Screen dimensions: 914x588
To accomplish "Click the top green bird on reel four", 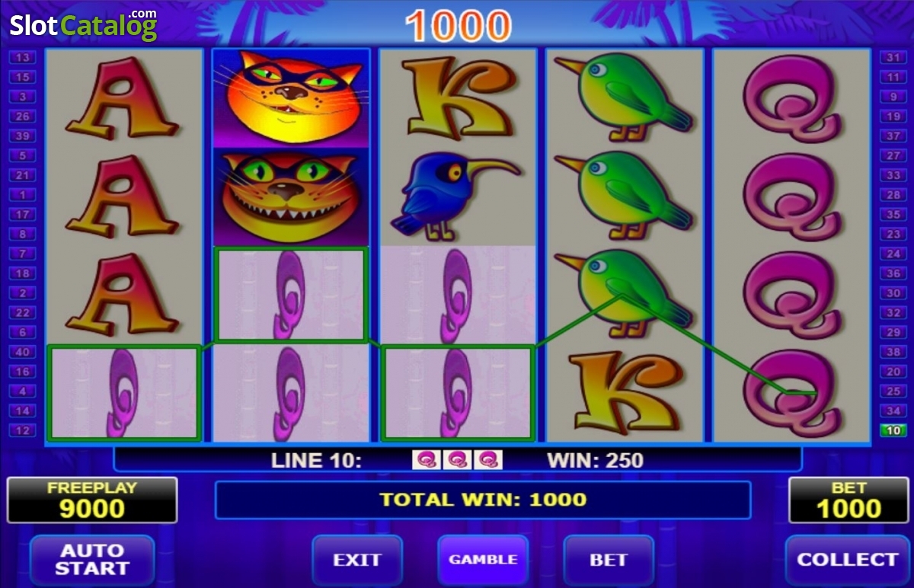I will pos(625,97).
